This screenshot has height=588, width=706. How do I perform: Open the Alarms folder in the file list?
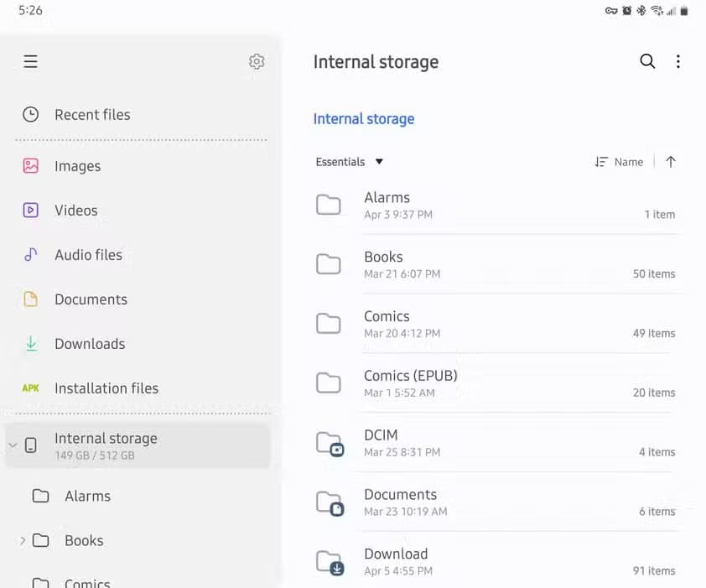(387, 198)
